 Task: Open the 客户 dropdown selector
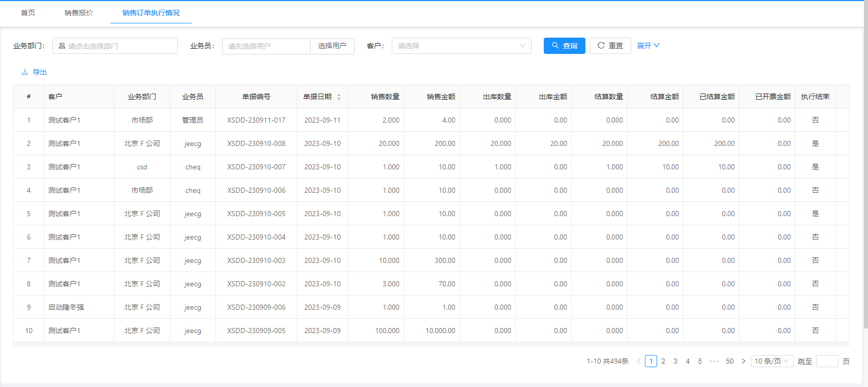pyautogui.click(x=461, y=46)
